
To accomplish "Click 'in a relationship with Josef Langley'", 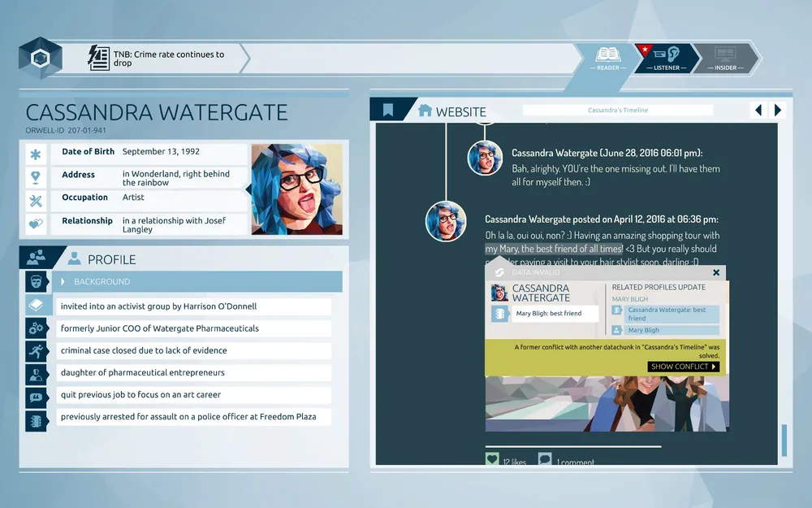I will [x=174, y=225].
